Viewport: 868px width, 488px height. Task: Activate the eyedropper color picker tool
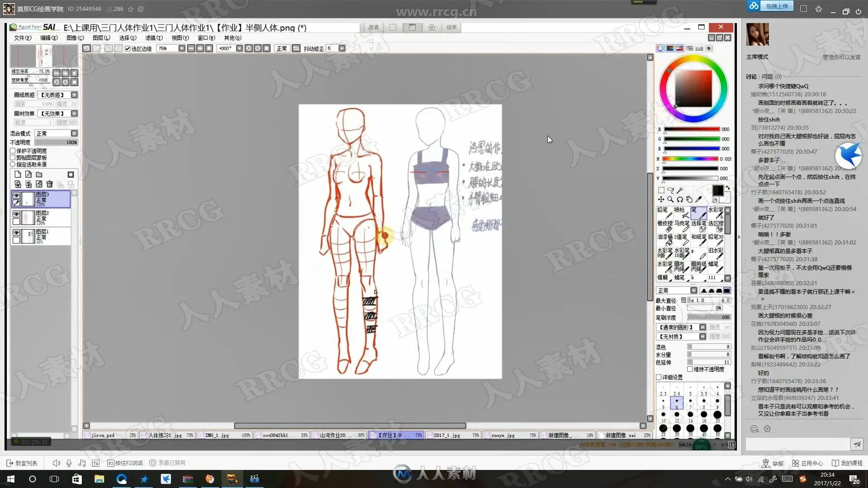(698, 199)
